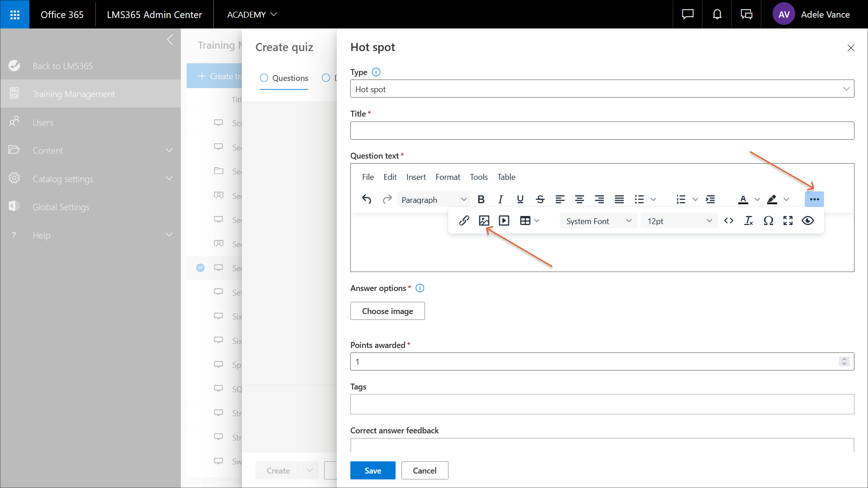Select the Questions radio option

(264, 78)
